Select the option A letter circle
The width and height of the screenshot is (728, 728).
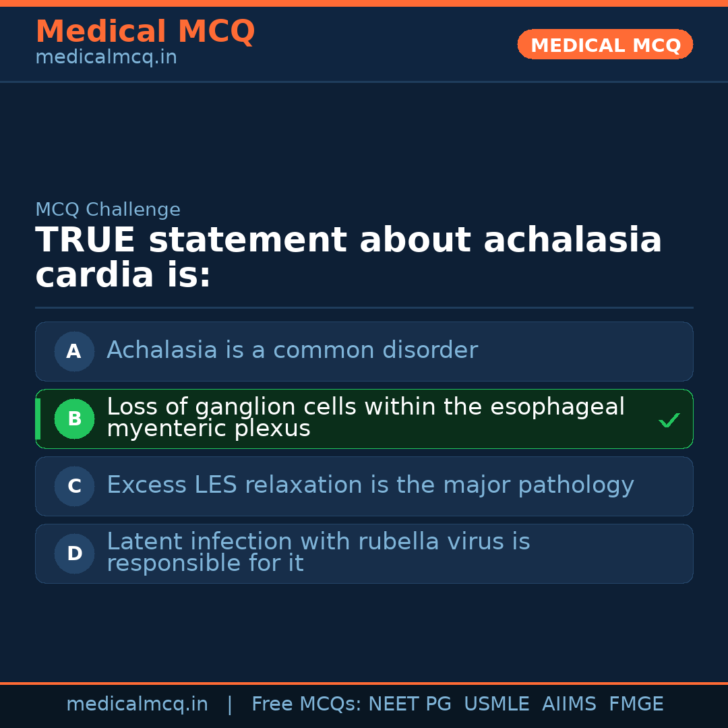tap(74, 351)
